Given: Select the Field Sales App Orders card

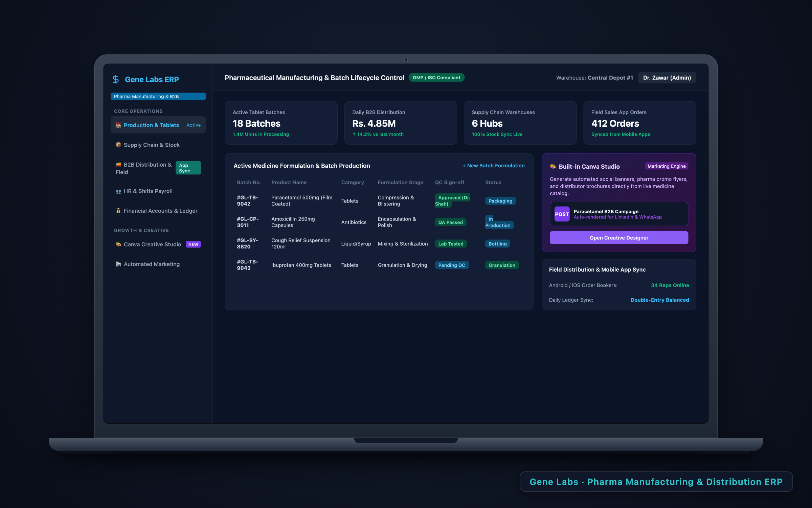Looking at the screenshot, I should point(639,123).
